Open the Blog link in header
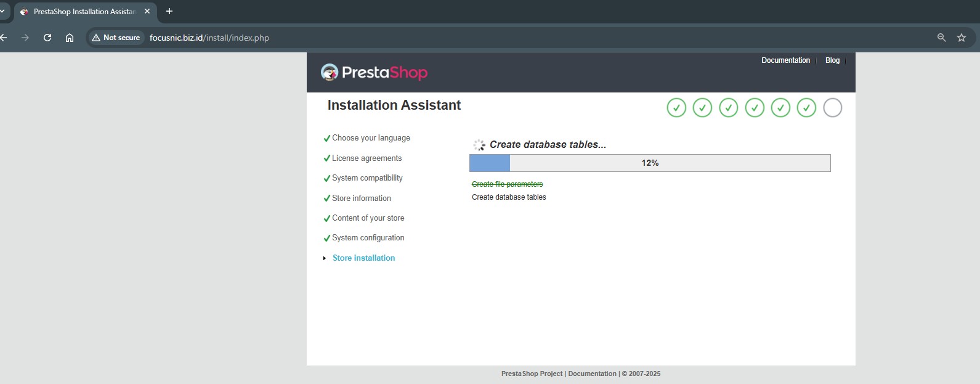Viewport: 980px width, 384px height. 832,60
